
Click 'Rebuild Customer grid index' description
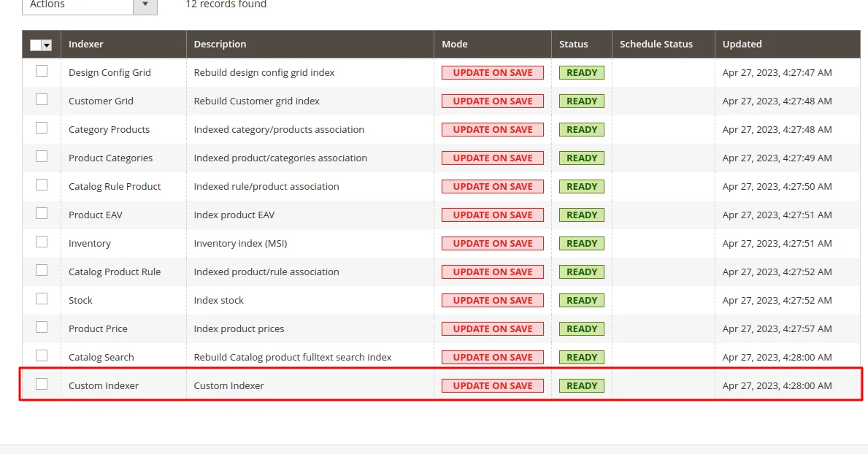click(x=257, y=101)
